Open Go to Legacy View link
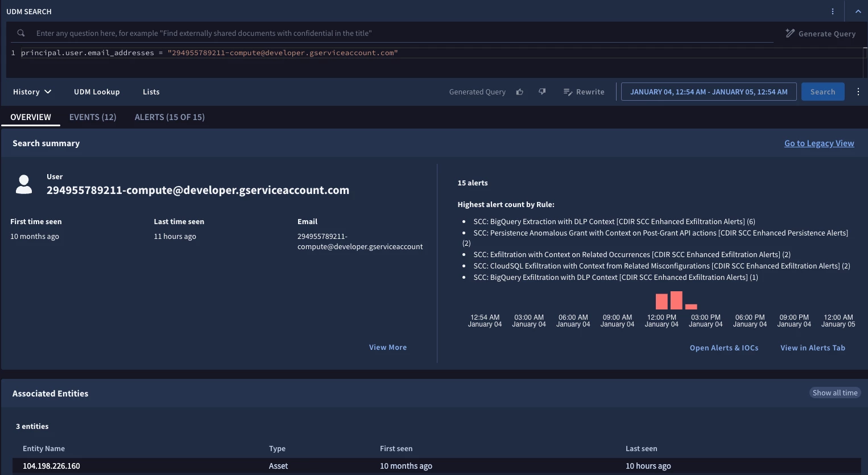 tap(819, 143)
